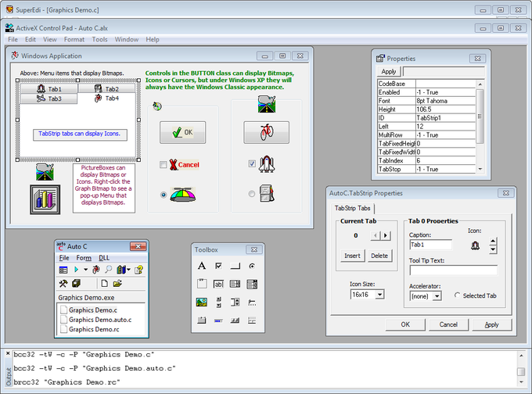
Task: Click the yellow question mark help icon
Action: (x=138, y=270)
